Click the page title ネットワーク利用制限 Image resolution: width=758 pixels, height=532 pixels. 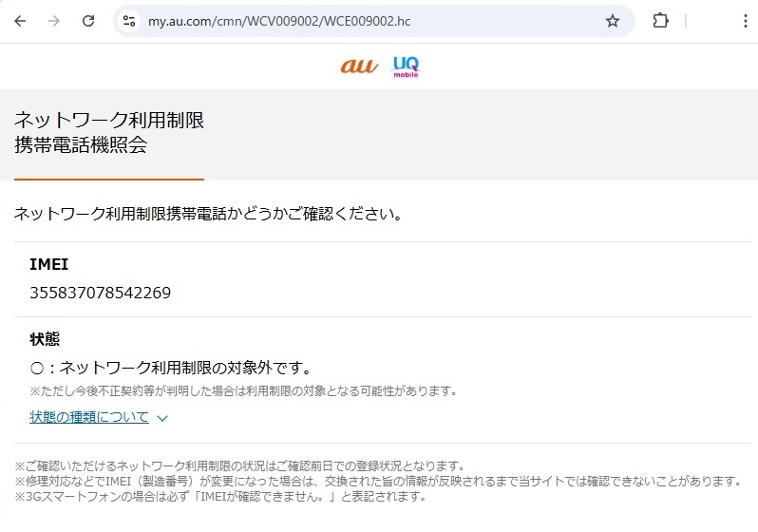click(x=109, y=120)
